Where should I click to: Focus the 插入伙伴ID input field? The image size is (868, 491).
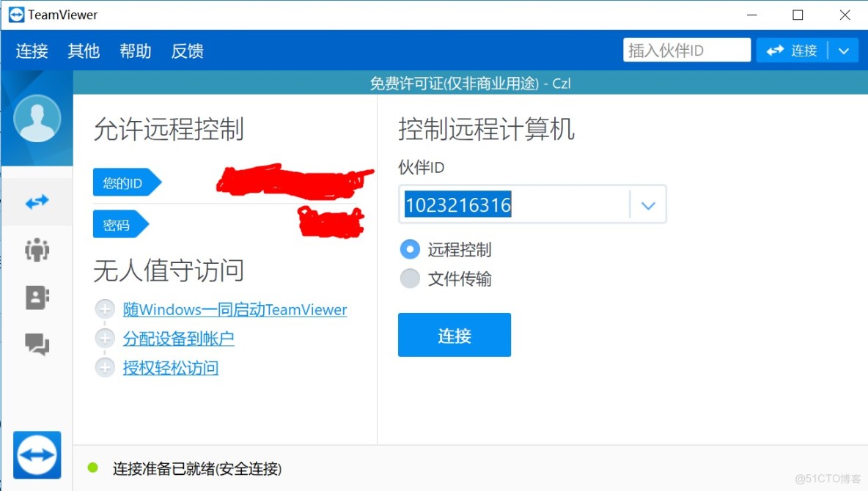pos(686,51)
